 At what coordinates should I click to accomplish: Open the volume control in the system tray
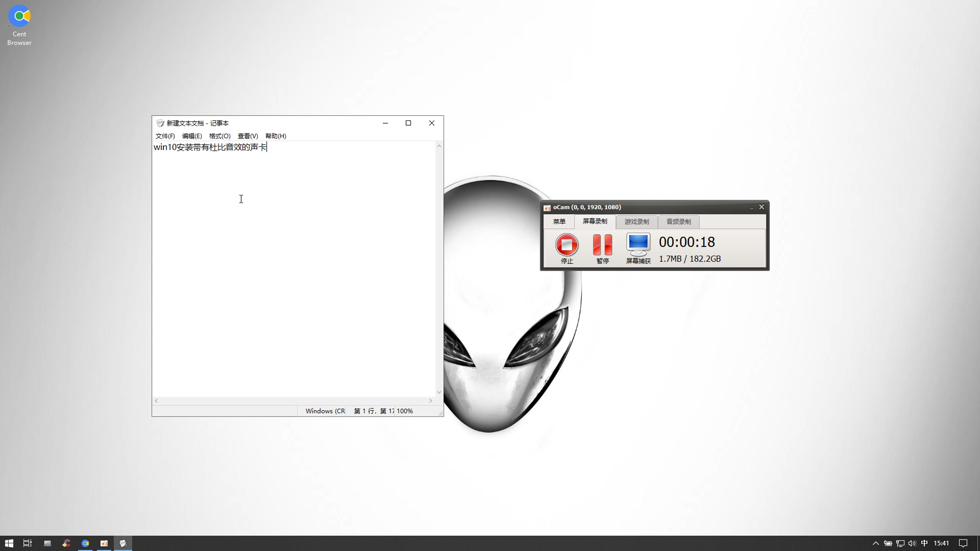(x=911, y=543)
